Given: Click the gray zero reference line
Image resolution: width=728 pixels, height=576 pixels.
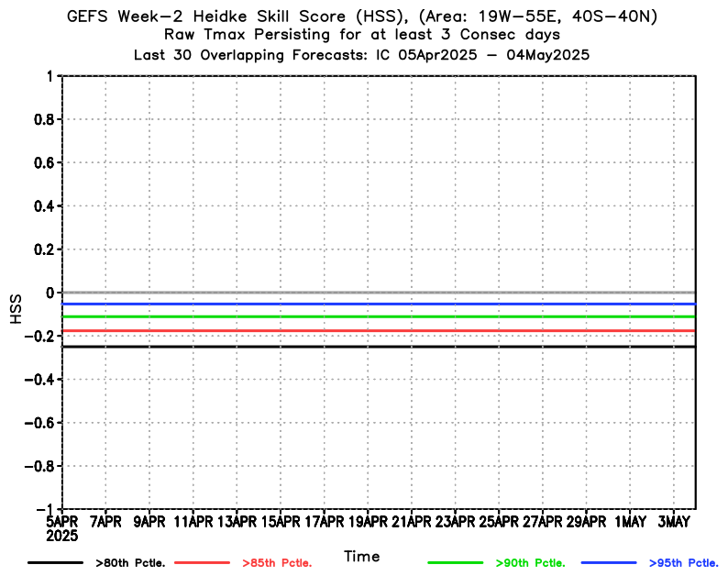Looking at the screenshot, I should [x=379, y=293].
